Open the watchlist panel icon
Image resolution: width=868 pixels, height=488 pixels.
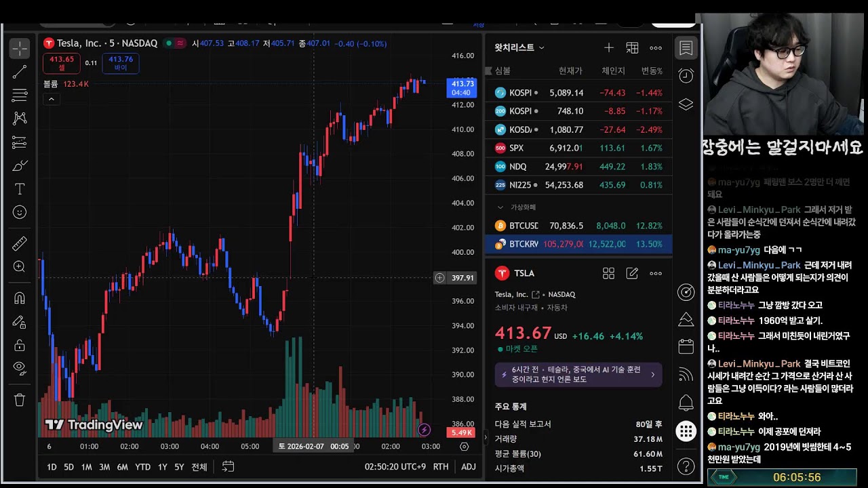(686, 48)
